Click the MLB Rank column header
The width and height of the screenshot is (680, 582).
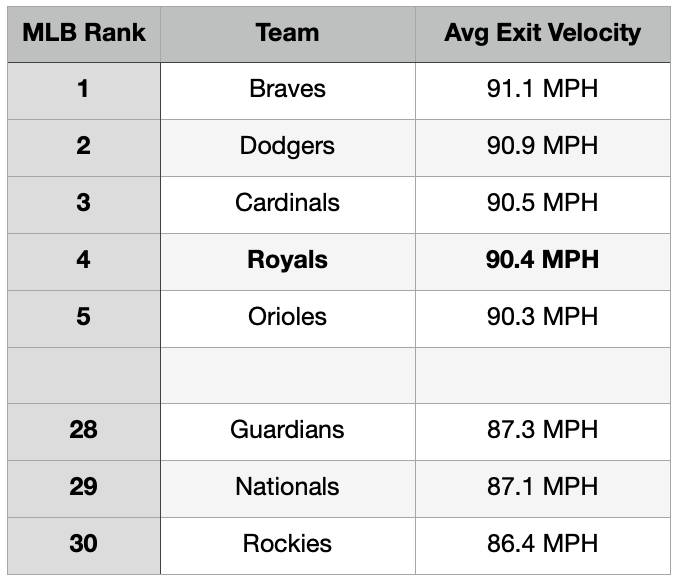[83, 32]
